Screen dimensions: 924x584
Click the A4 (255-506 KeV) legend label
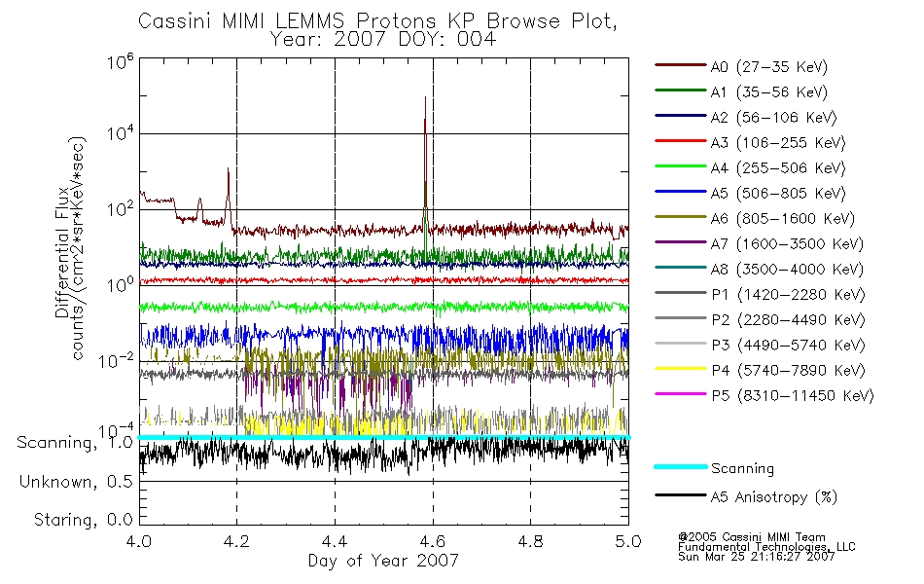778,168
